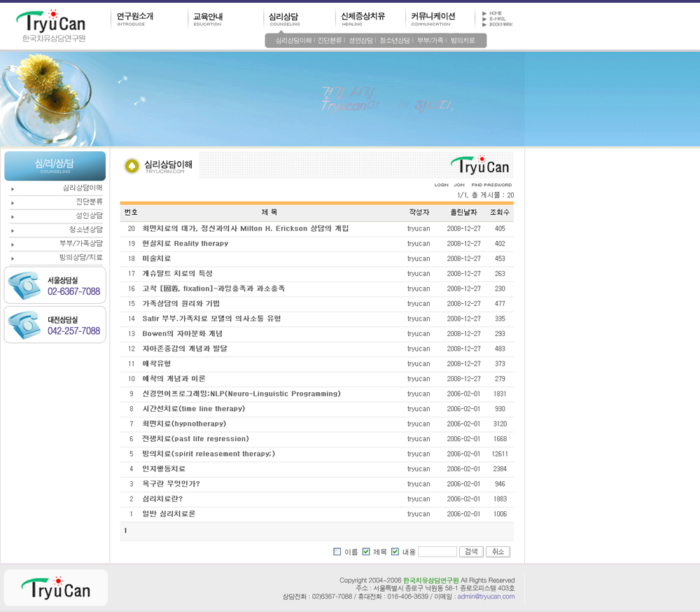Enable the 이름 search checkbox

click(337, 552)
